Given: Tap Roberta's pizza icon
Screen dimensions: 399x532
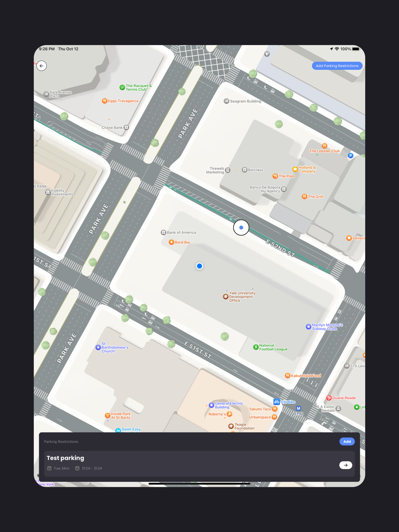Looking at the screenshot, I should tap(229, 414).
